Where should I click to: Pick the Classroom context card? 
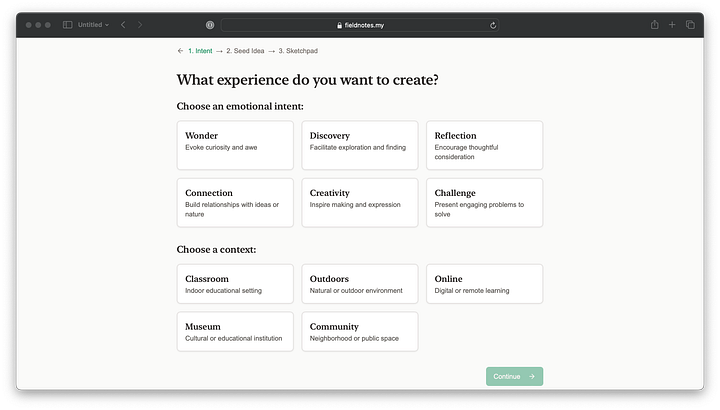pyautogui.click(x=235, y=284)
